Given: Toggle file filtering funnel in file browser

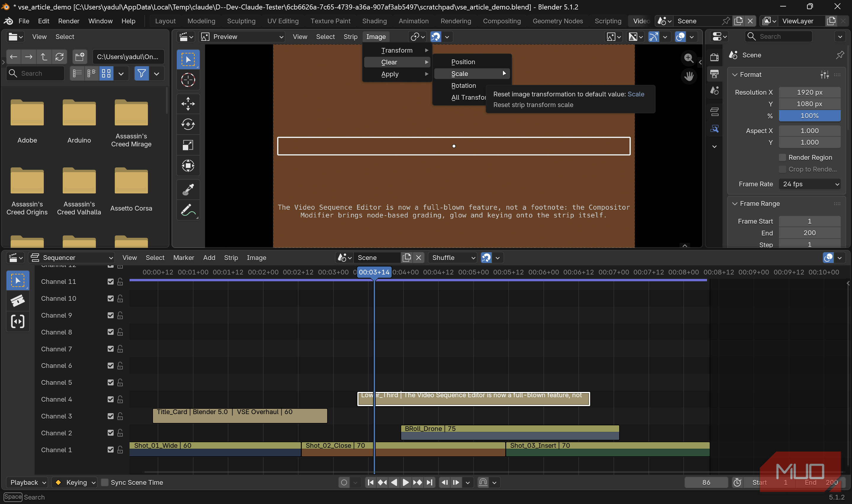Looking at the screenshot, I should [142, 73].
